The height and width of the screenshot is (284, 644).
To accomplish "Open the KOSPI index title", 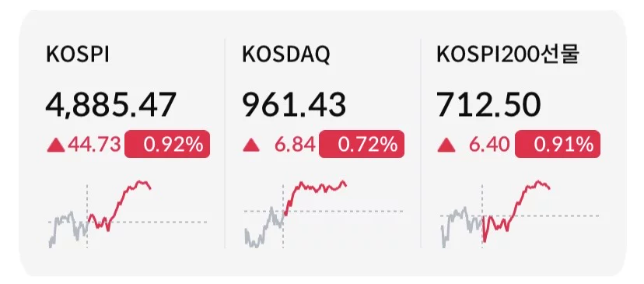I will pos(78,55).
